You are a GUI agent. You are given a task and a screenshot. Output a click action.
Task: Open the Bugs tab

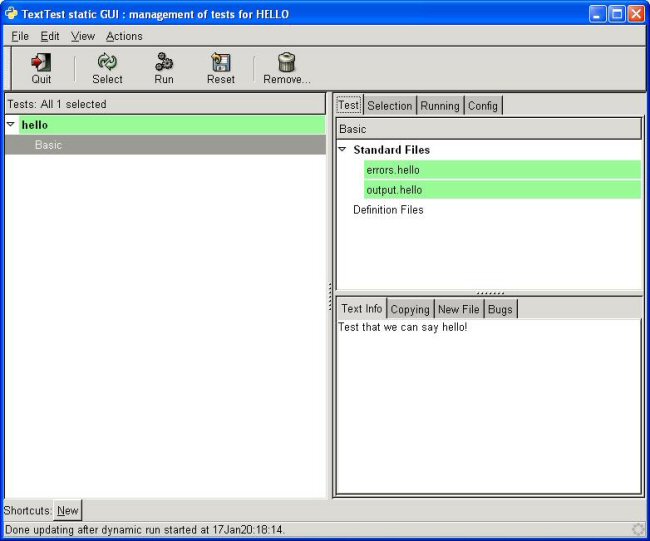click(500, 309)
